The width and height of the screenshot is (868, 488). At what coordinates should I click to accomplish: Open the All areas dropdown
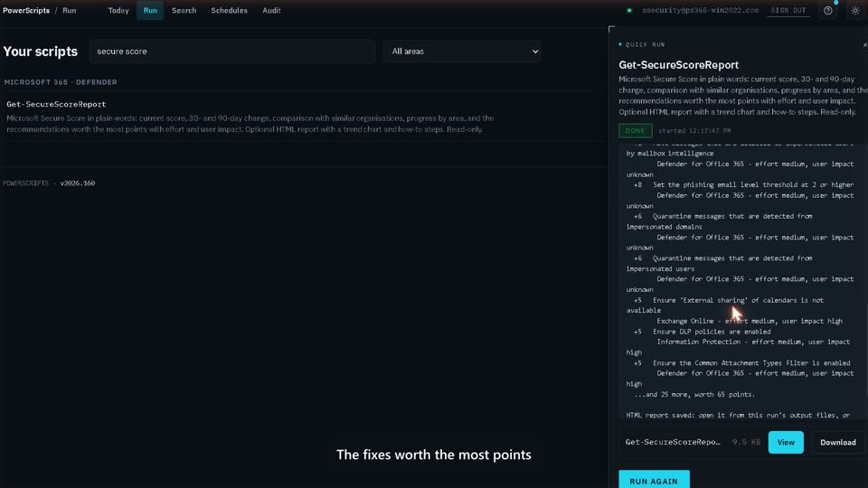click(462, 52)
